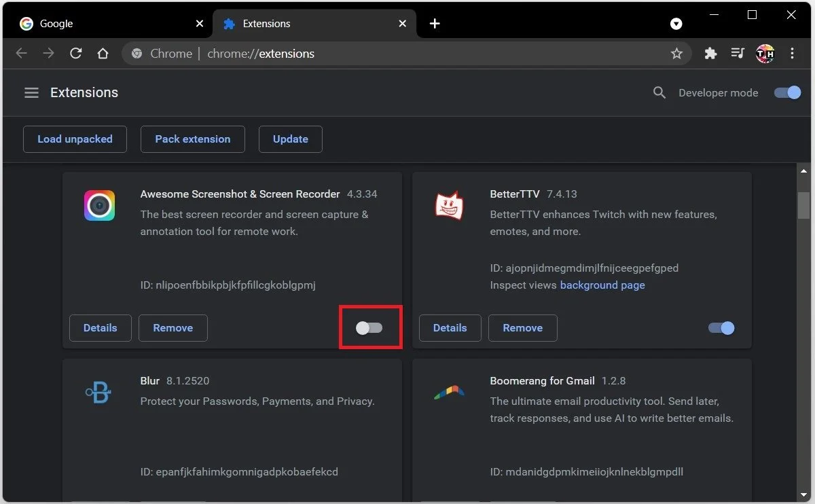Click version number 7.4.13
Screen dimensions: 815x504
pyautogui.click(x=562, y=194)
